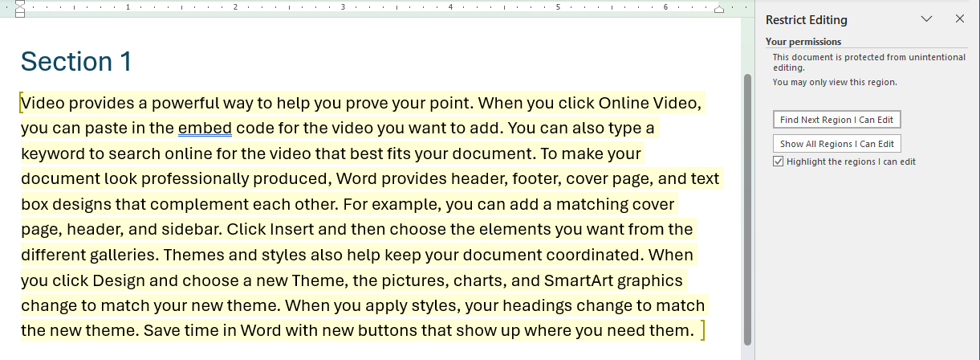Click the Section 1 heading
Viewport: 980px width, 360px height.
[75, 62]
